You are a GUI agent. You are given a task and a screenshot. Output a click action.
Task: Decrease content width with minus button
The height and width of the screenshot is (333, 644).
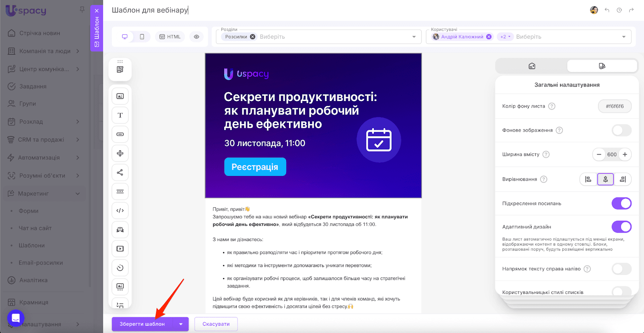click(599, 154)
